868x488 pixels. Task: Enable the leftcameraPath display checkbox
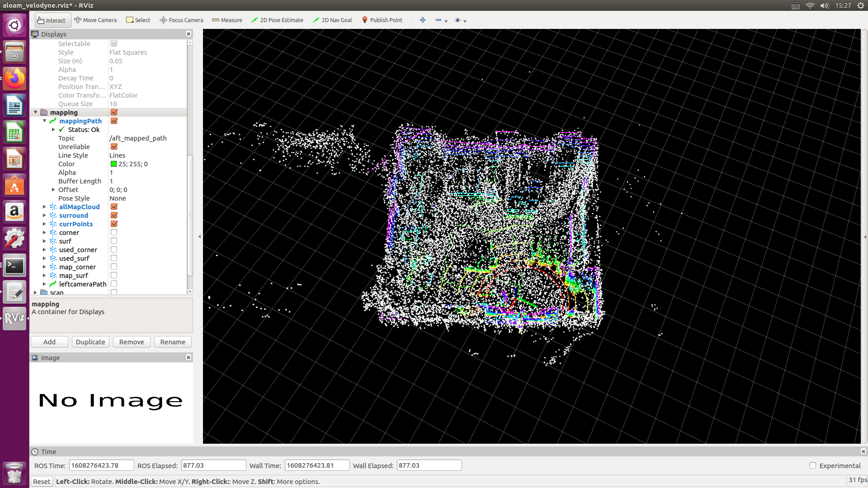click(x=114, y=284)
